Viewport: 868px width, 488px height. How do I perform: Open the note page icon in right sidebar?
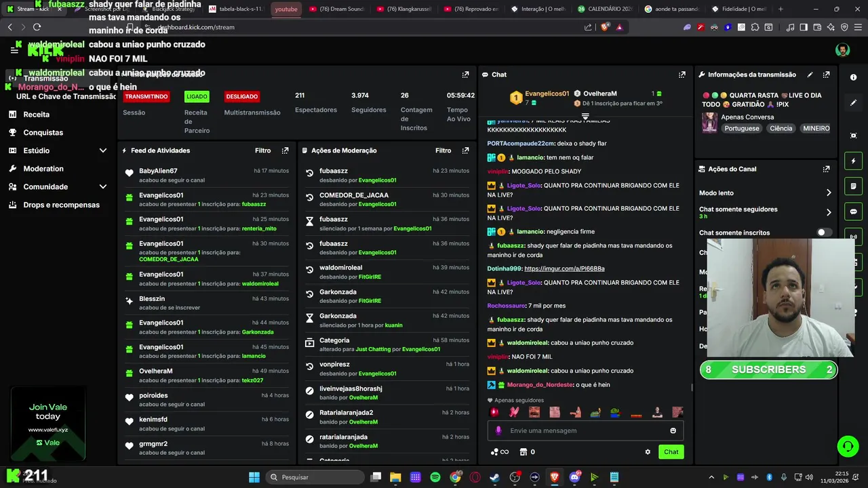click(853, 186)
